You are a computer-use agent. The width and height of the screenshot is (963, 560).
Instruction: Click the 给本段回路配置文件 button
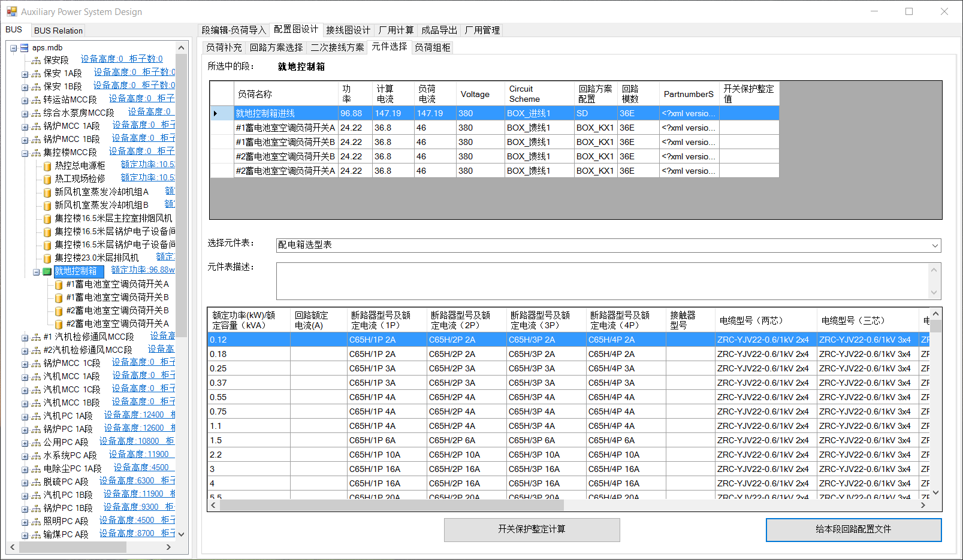pyautogui.click(x=853, y=529)
